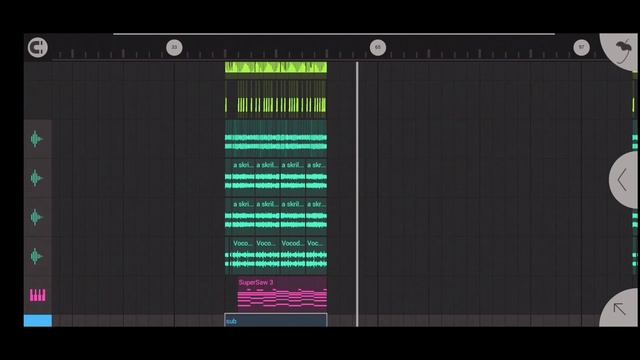The image size is (640, 360).
Task: Select the Voc... clip ending the Voco row
Action: (x=316, y=256)
